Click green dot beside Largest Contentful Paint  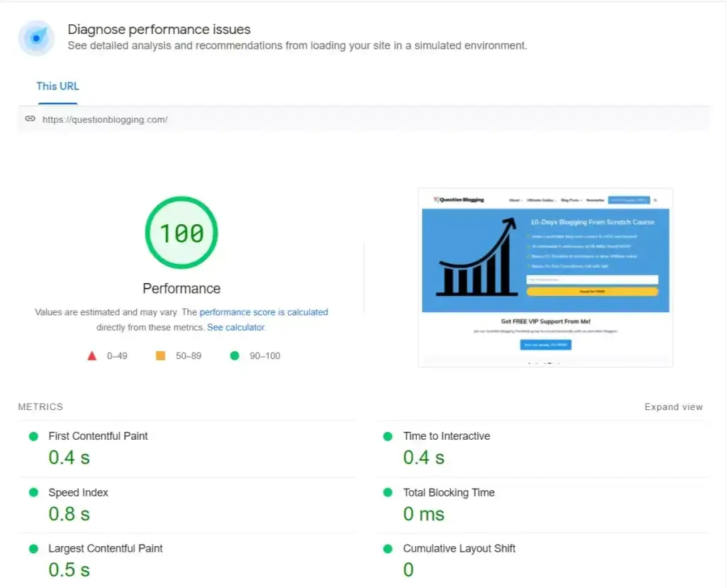click(33, 548)
